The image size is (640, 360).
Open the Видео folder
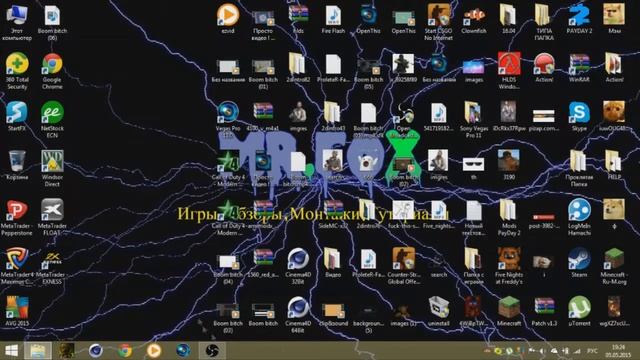click(333, 262)
